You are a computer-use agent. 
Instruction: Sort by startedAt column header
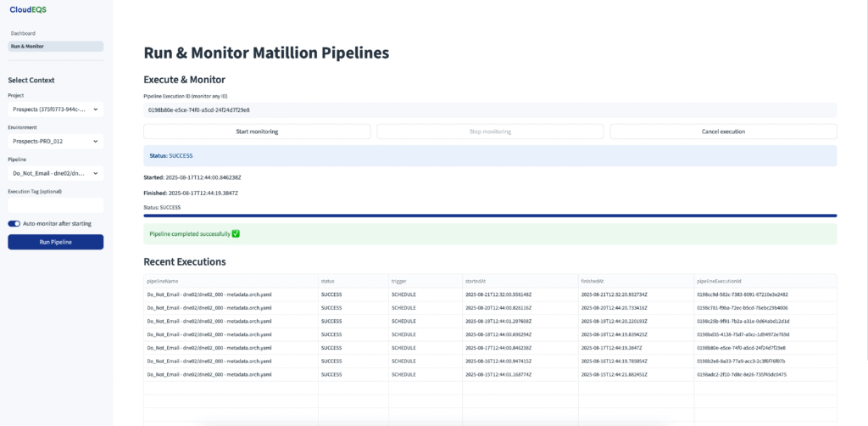[520, 282]
